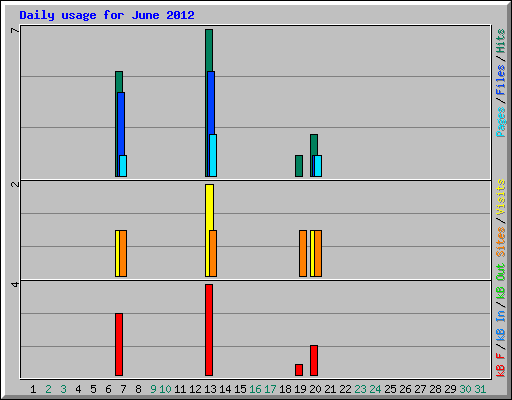Click day label '7' on the axis
512x400 pixels.
click(x=123, y=389)
